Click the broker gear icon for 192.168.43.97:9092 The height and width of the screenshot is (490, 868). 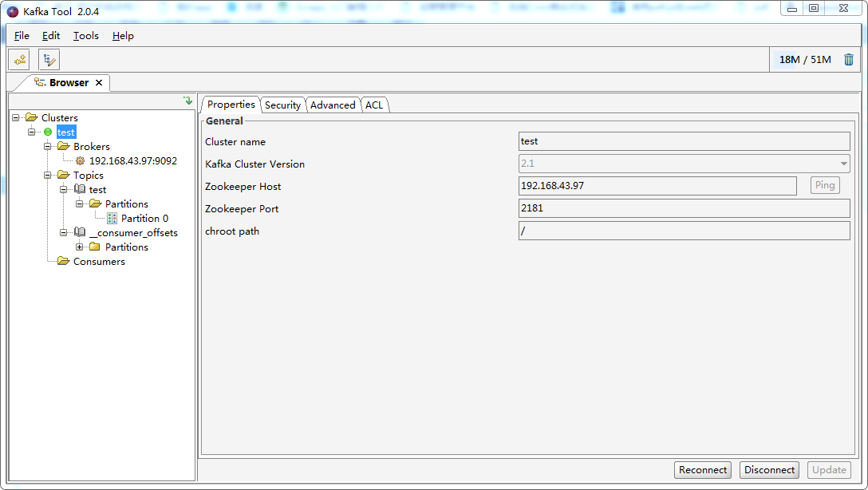pyautogui.click(x=81, y=161)
